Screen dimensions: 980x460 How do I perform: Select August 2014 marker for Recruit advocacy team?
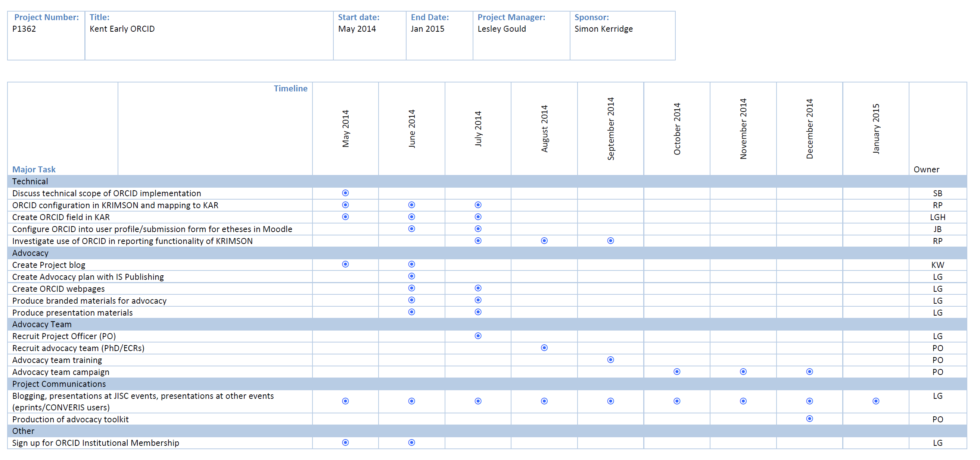coord(544,347)
